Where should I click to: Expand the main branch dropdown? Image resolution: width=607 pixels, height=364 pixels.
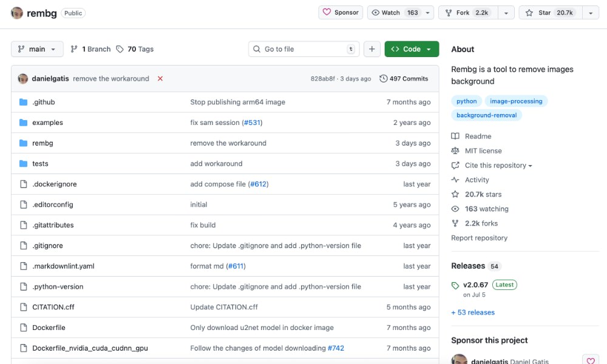(37, 49)
